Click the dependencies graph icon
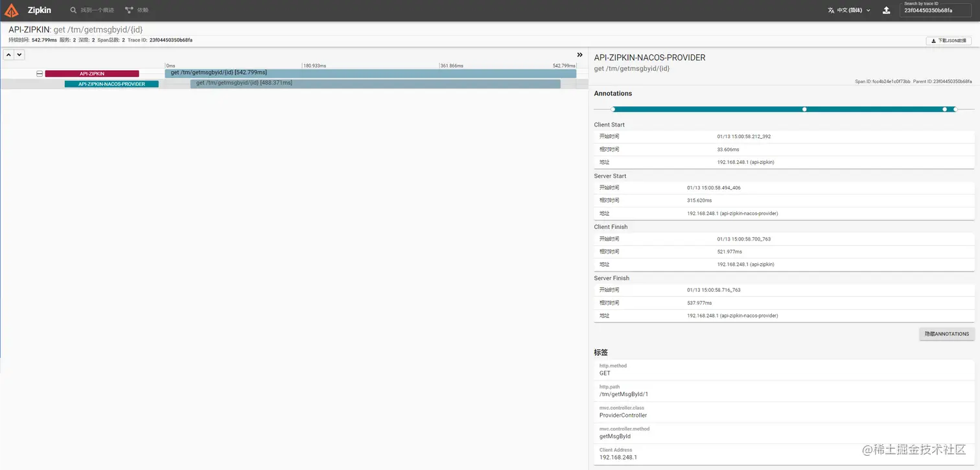The image size is (980, 470). point(129,10)
